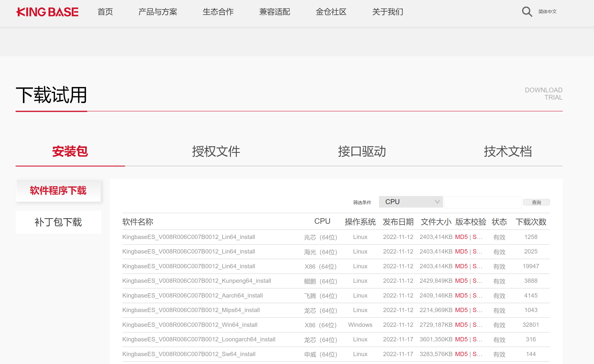Screen dimensions: 594x364
Task: Open the Sw64_install package link
Action: 189,354
